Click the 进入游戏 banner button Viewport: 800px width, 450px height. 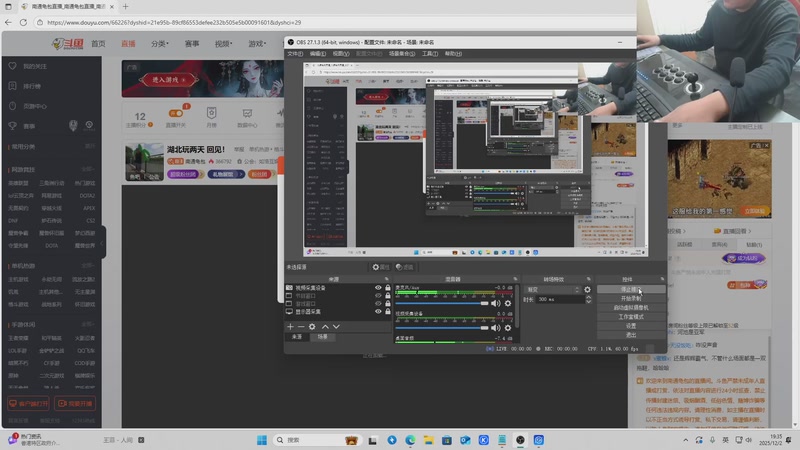pyautogui.click(x=168, y=80)
